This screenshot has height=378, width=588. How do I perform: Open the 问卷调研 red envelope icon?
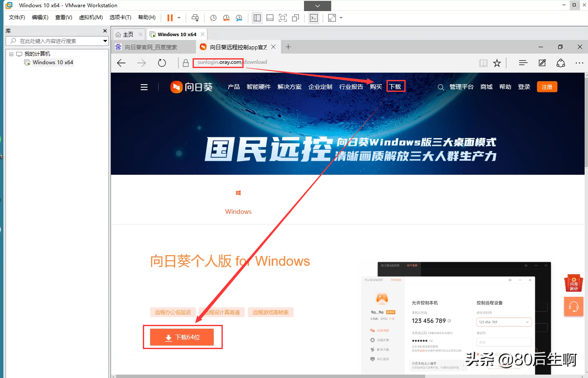coord(574,283)
